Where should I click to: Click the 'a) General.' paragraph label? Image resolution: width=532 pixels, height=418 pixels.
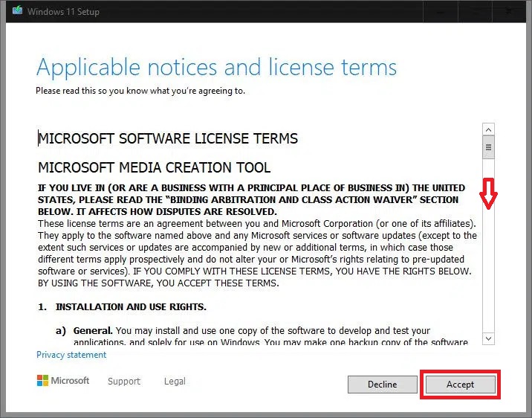click(84, 330)
